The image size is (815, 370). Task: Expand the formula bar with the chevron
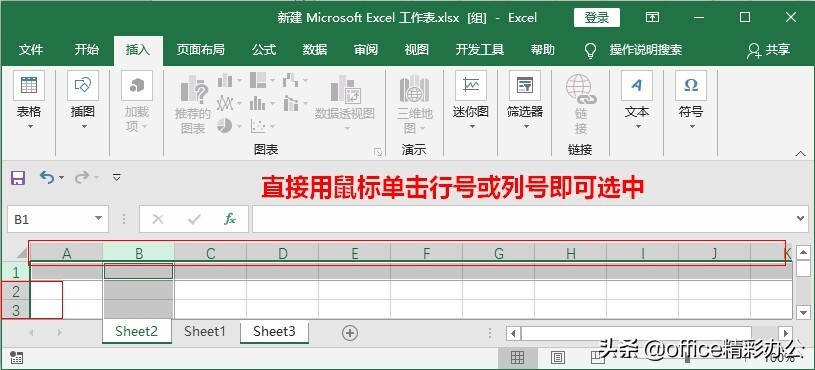click(x=800, y=219)
